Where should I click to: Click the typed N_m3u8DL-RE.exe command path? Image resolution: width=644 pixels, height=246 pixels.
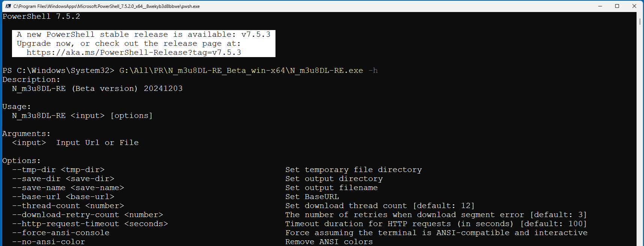241,71
